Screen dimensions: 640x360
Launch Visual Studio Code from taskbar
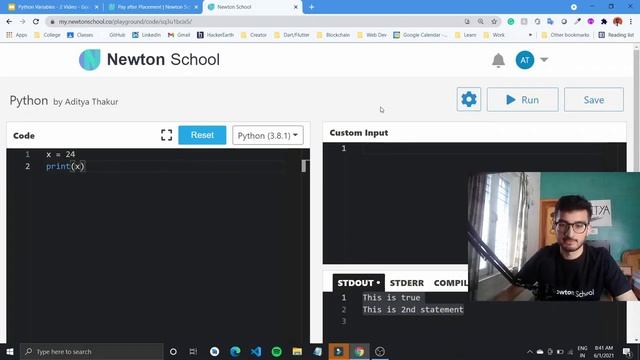click(x=256, y=351)
